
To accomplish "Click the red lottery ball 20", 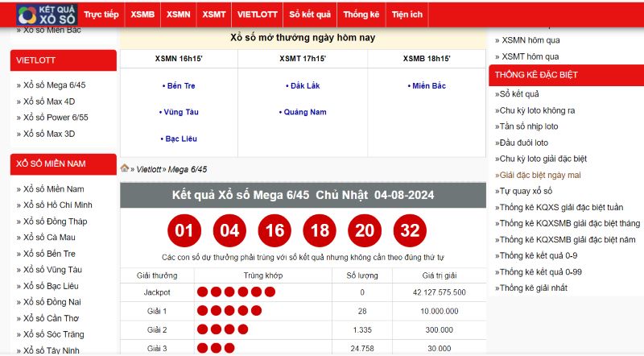I will (x=365, y=231).
